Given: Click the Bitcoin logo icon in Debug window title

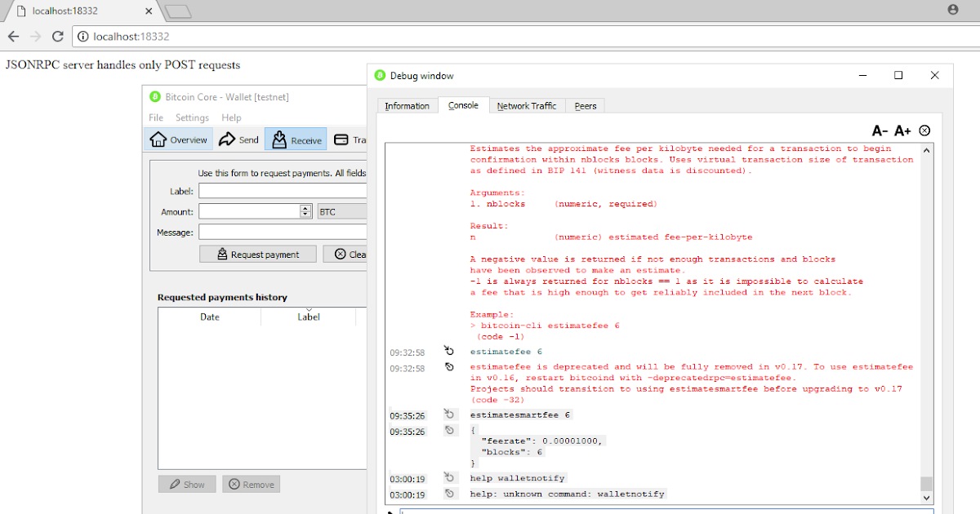Looking at the screenshot, I should point(380,75).
